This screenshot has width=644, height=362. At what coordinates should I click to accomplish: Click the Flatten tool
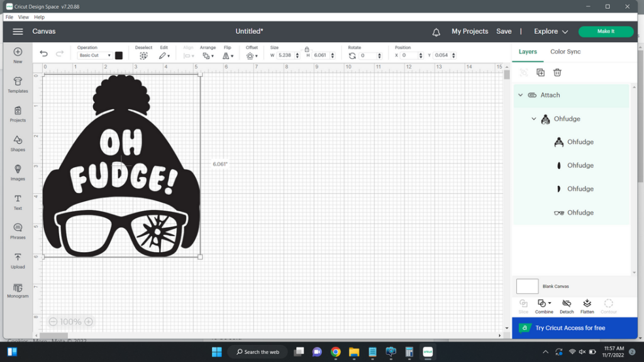click(587, 306)
